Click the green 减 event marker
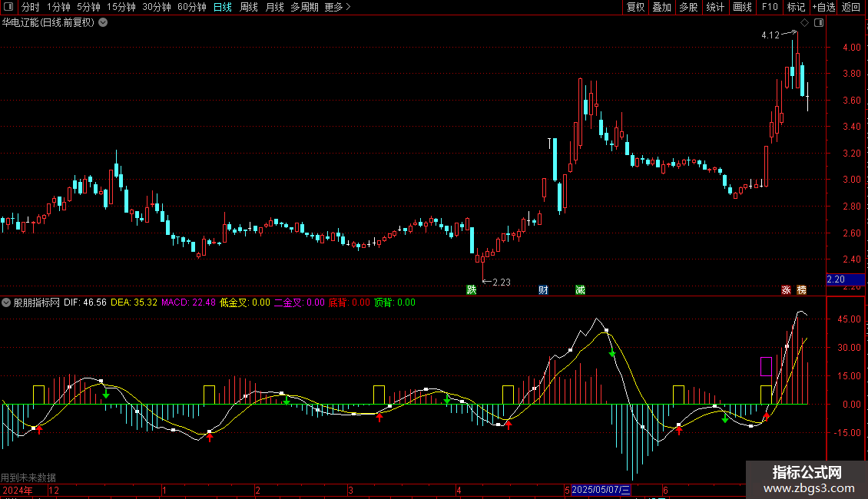Viewport: 868px width, 499px height. pos(580,290)
